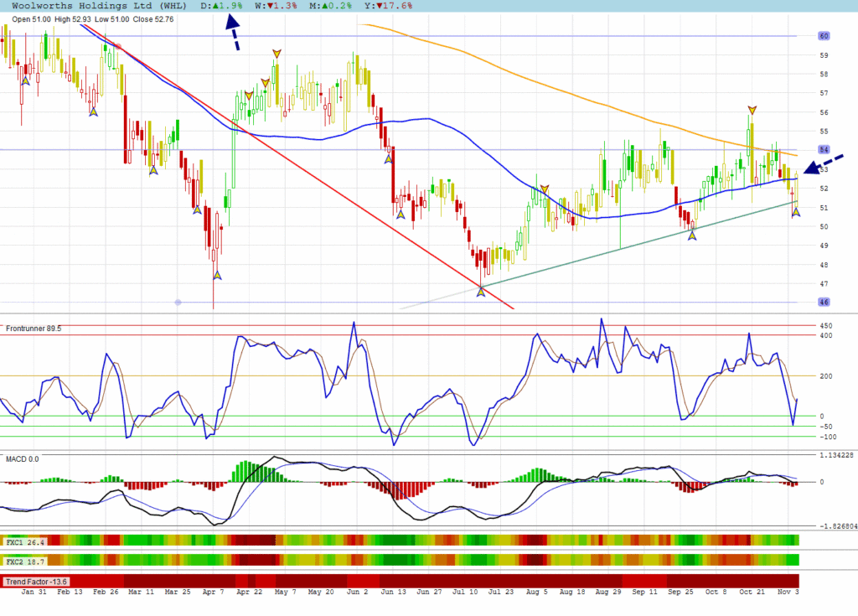858x616 pixels.
Task: Select the highlighted 46 price level label
Action: click(824, 302)
